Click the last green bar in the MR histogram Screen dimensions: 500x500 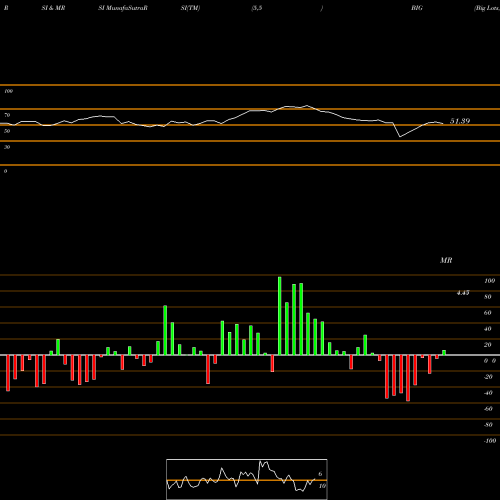point(444,353)
